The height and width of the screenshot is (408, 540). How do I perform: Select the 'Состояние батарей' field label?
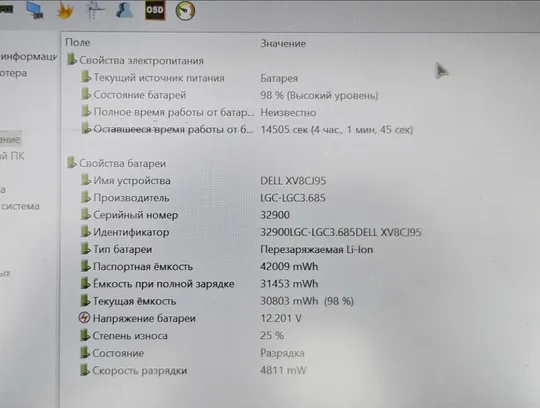[139, 95]
